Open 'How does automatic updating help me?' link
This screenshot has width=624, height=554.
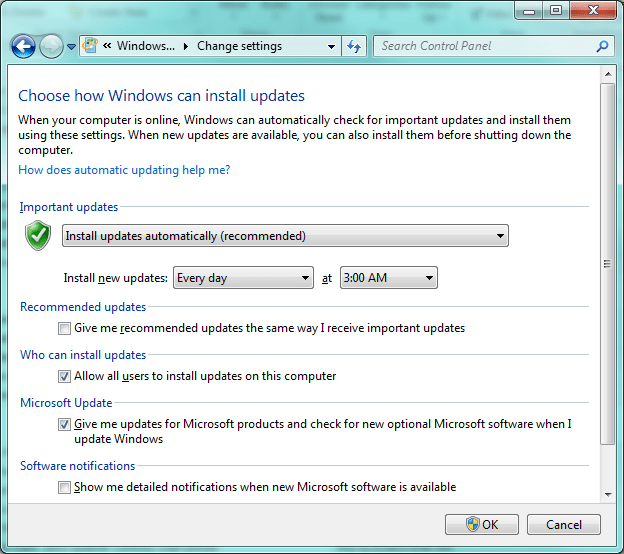tap(124, 170)
